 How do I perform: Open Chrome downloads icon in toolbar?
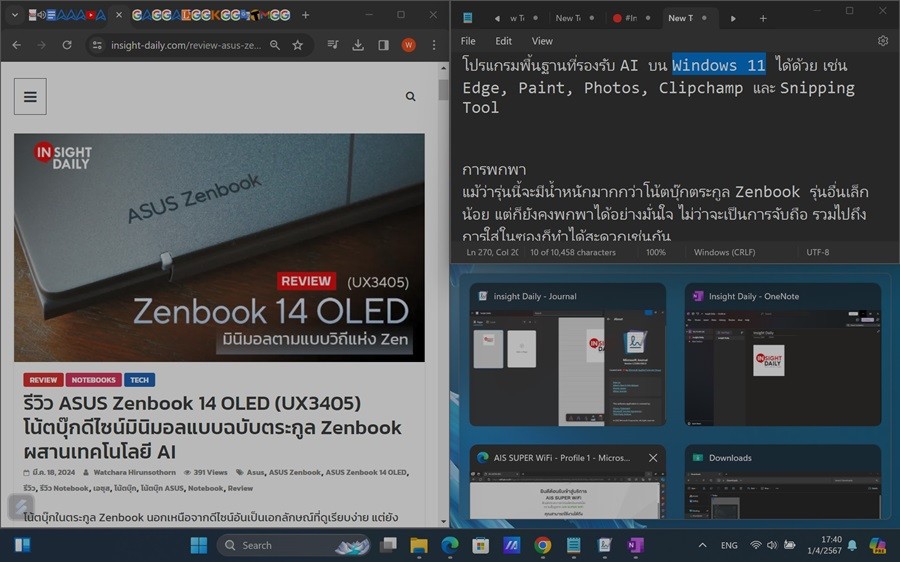358,45
